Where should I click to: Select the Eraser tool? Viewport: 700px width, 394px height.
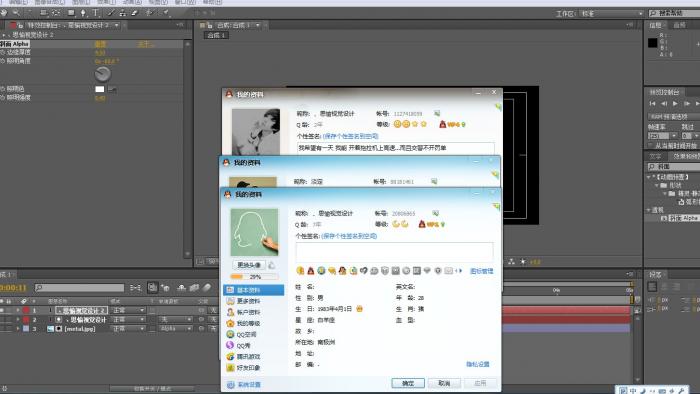134,13
